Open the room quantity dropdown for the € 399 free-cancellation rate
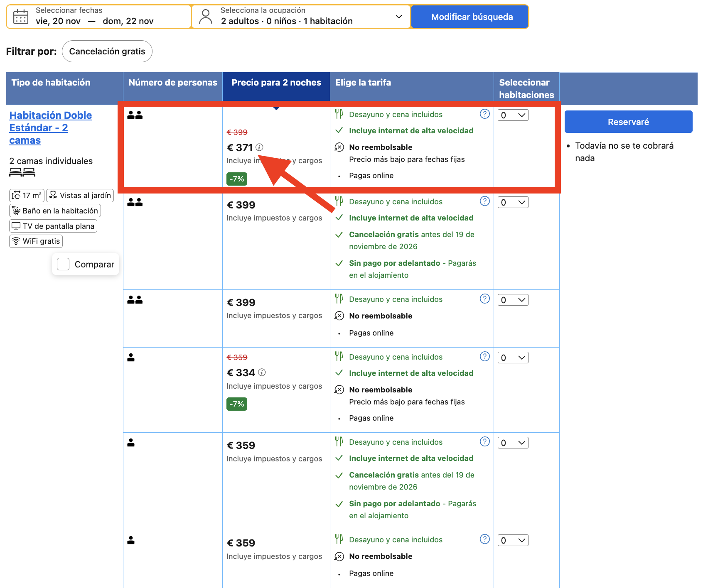Screen dimensions: 708x588 [513, 202]
